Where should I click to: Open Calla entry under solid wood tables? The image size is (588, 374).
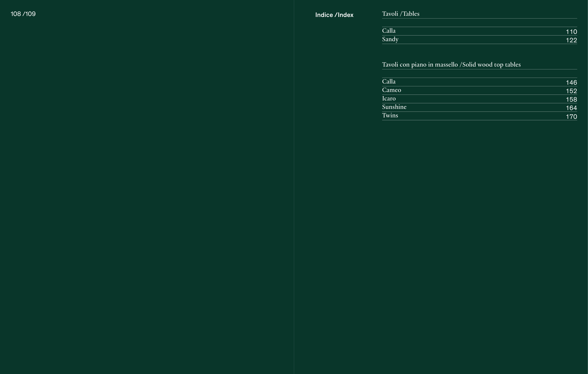[388, 82]
